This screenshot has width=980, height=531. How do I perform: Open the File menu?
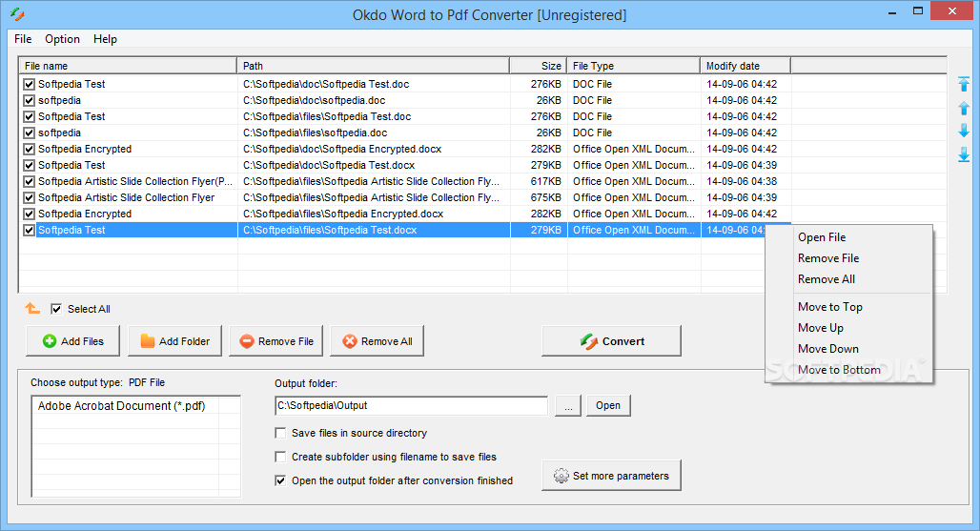[23, 39]
